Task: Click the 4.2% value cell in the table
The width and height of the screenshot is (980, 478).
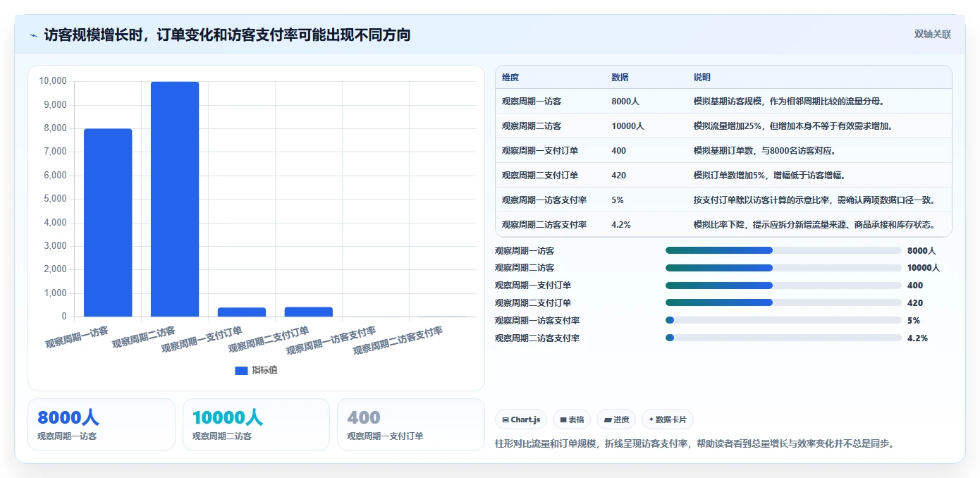Action: (621, 225)
